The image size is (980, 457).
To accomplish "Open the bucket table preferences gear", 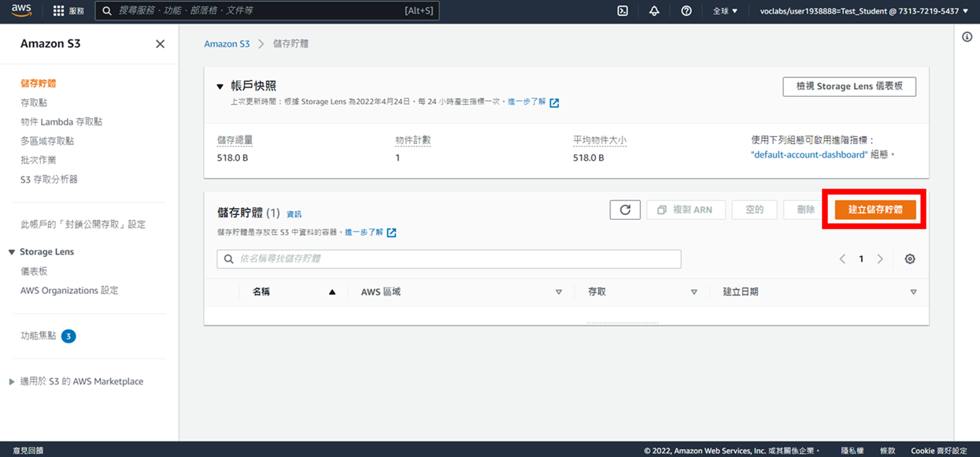I will 910,259.
